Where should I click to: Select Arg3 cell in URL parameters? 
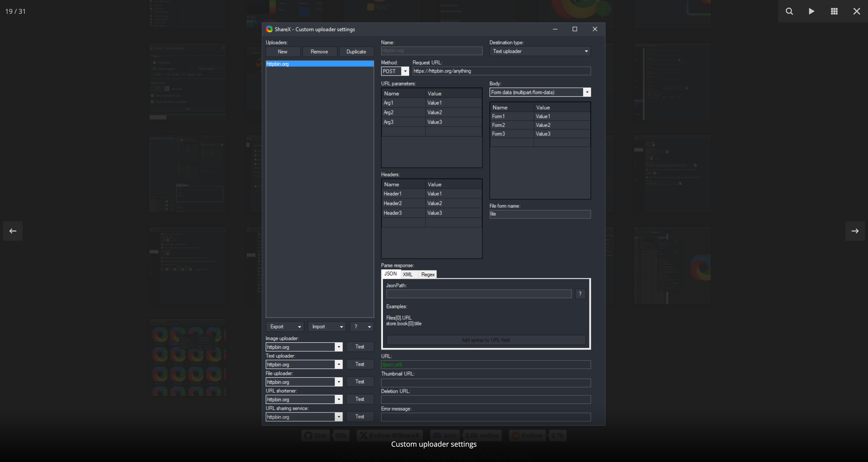click(x=404, y=122)
